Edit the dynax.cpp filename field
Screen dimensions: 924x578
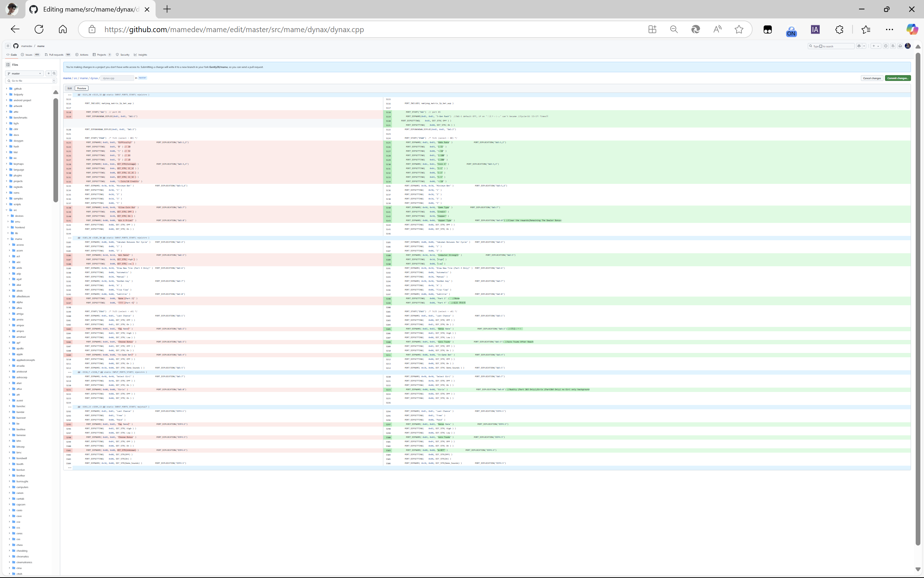point(117,78)
